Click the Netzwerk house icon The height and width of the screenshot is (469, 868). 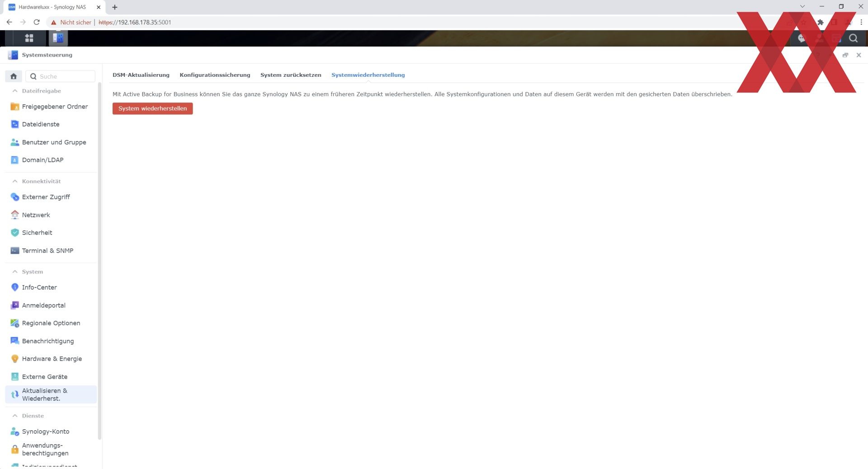(x=15, y=215)
